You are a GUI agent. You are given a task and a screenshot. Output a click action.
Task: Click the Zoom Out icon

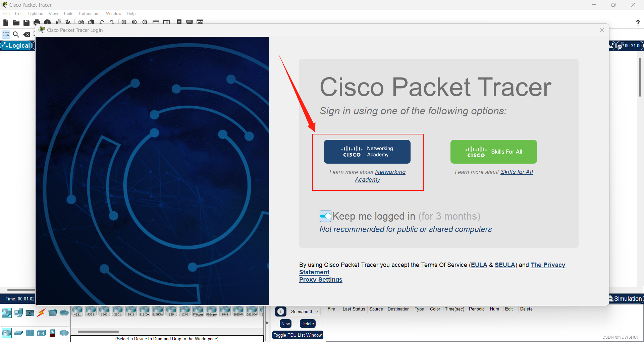coord(145,22)
